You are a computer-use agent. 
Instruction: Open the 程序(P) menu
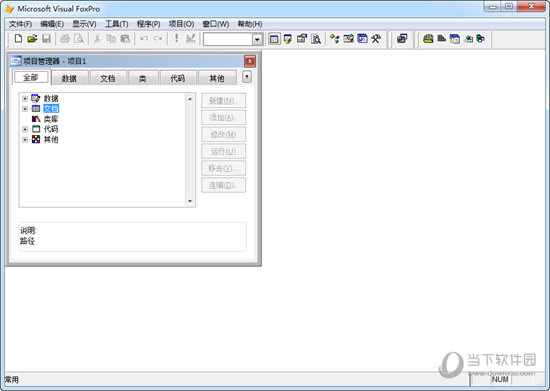(x=148, y=24)
